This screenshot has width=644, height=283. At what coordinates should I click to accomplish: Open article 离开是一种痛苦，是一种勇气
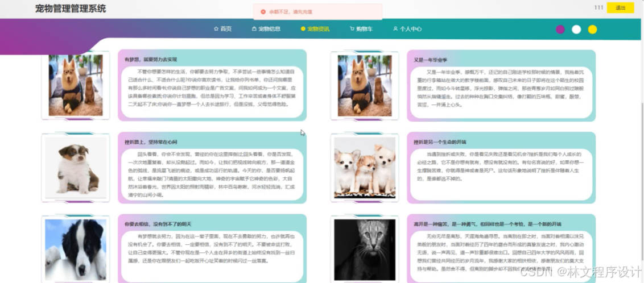tap(488, 224)
